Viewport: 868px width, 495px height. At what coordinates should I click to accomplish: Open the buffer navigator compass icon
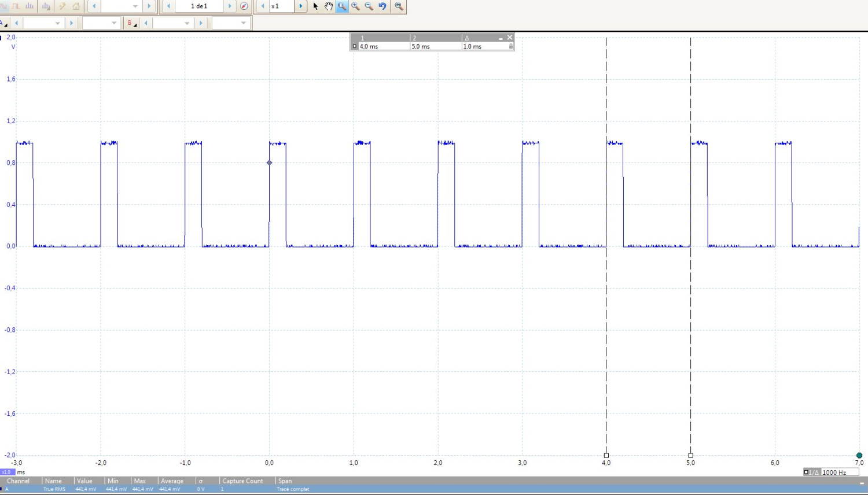click(244, 6)
